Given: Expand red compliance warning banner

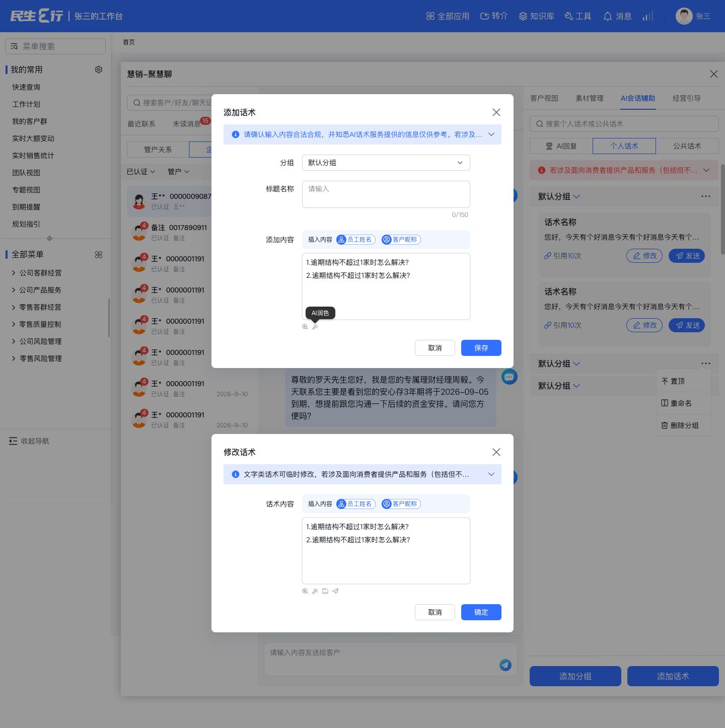Looking at the screenshot, I should click(x=706, y=170).
